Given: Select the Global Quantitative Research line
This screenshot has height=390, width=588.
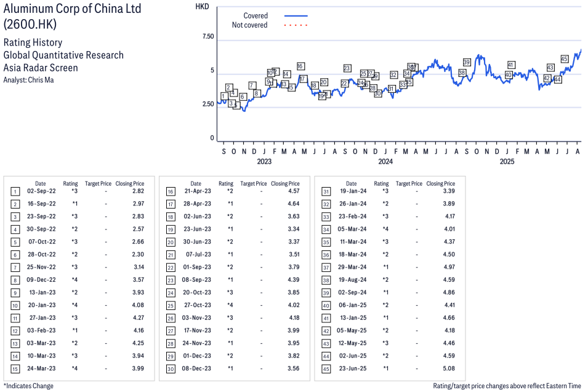Looking at the screenshot, I should (x=63, y=55).
